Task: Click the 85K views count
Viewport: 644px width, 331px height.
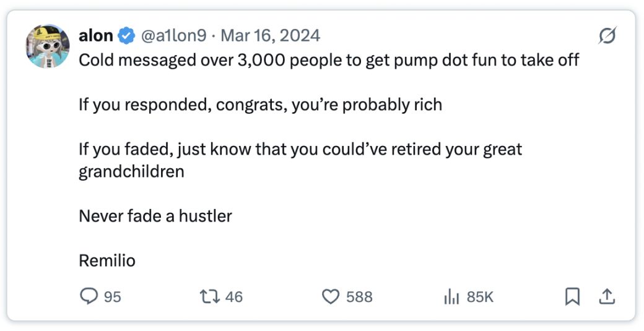Action: (x=480, y=297)
